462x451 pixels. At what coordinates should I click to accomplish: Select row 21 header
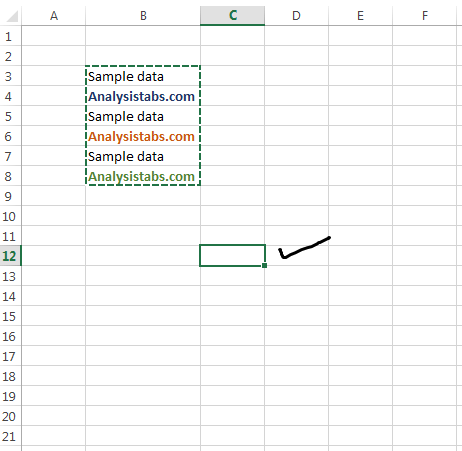pos(9,436)
